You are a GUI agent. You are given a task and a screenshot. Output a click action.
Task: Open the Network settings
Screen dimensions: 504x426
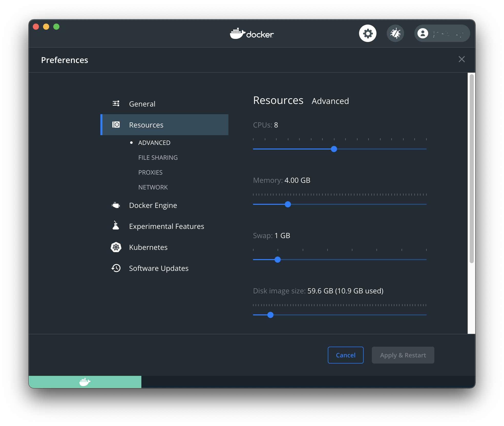tap(153, 187)
